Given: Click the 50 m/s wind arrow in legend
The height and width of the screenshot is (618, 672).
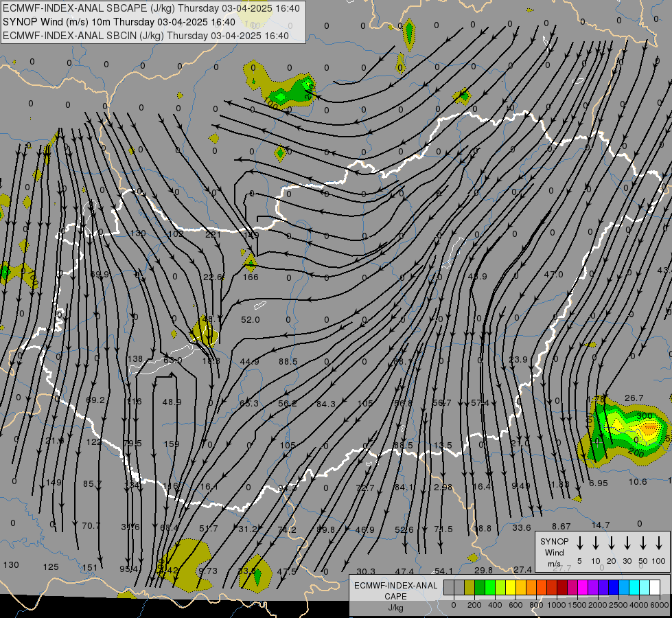Looking at the screenshot, I should tap(643, 543).
